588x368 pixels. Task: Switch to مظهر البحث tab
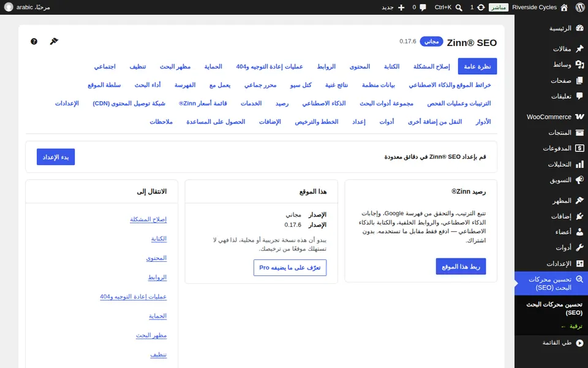[x=175, y=66]
